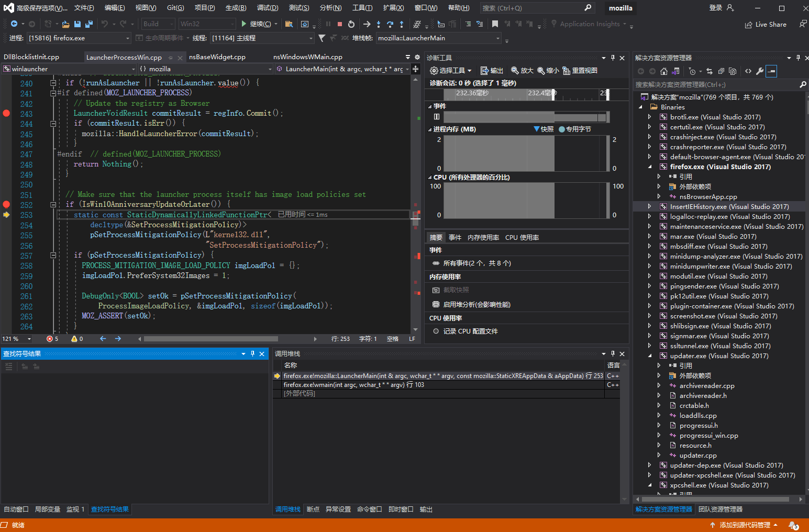Open the Debug menu
Image resolution: width=809 pixels, height=532 pixels.
click(x=268, y=8)
